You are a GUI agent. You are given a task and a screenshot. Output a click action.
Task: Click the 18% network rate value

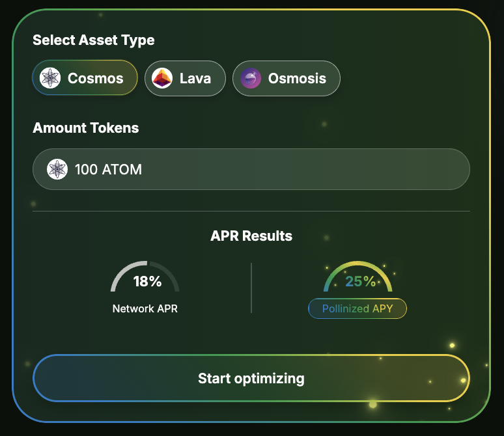coord(147,282)
